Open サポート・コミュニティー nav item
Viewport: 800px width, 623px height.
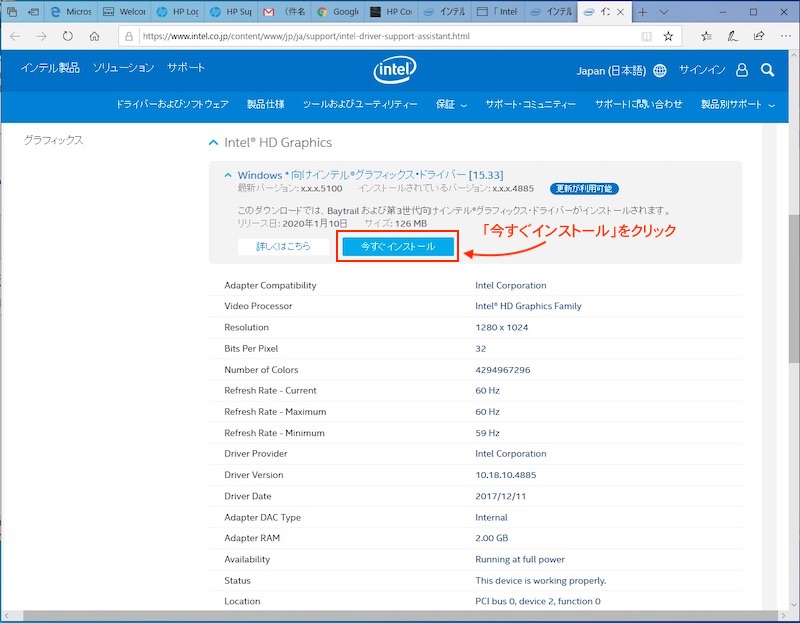point(530,104)
